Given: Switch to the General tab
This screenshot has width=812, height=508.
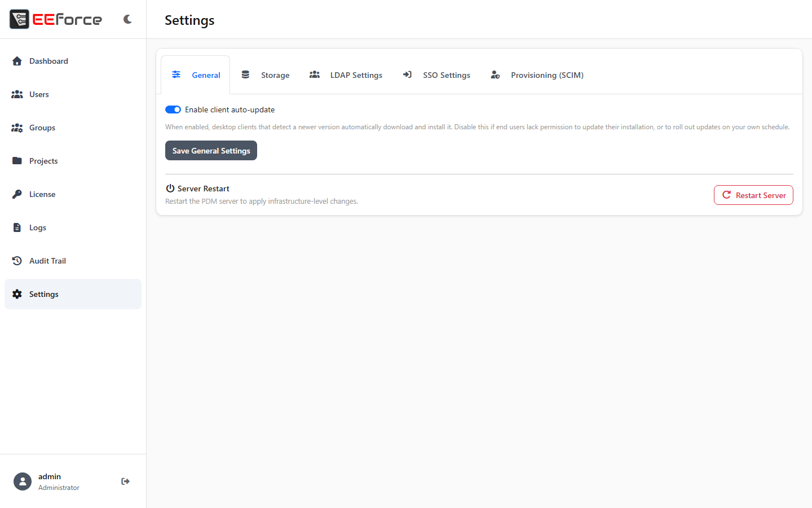Looking at the screenshot, I should pos(196,75).
